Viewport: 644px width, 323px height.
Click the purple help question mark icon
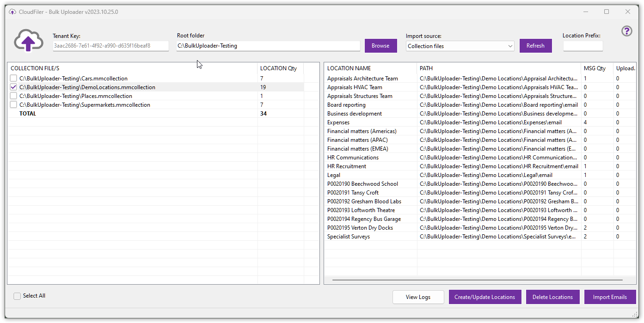coord(626,31)
